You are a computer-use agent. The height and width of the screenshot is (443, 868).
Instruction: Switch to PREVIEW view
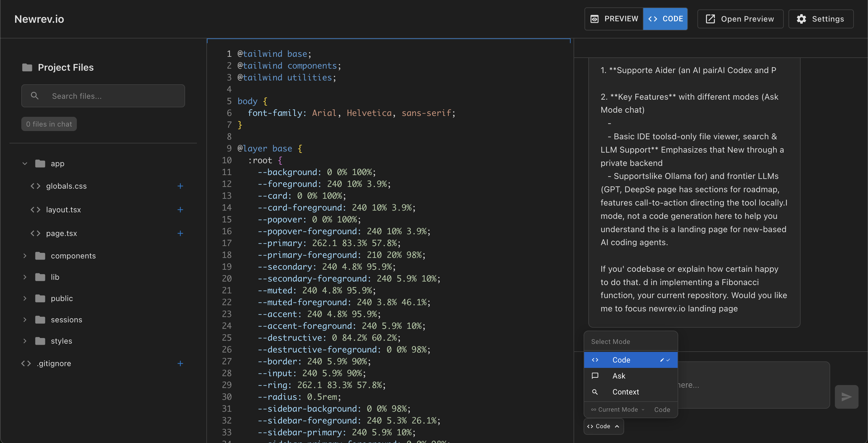[614, 19]
